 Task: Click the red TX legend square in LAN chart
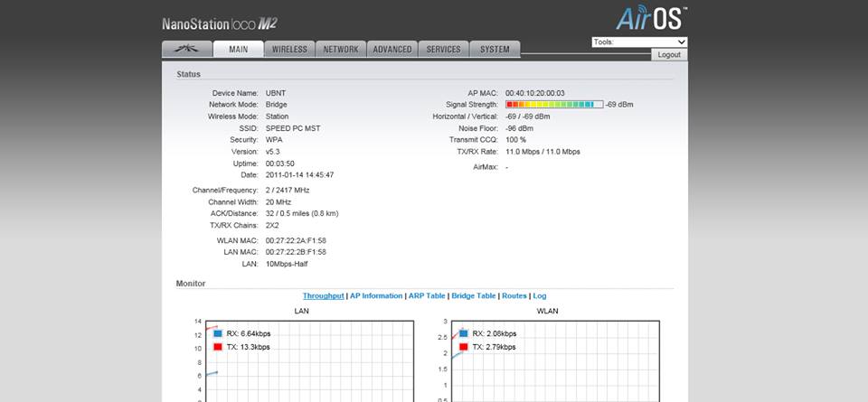tap(218, 347)
